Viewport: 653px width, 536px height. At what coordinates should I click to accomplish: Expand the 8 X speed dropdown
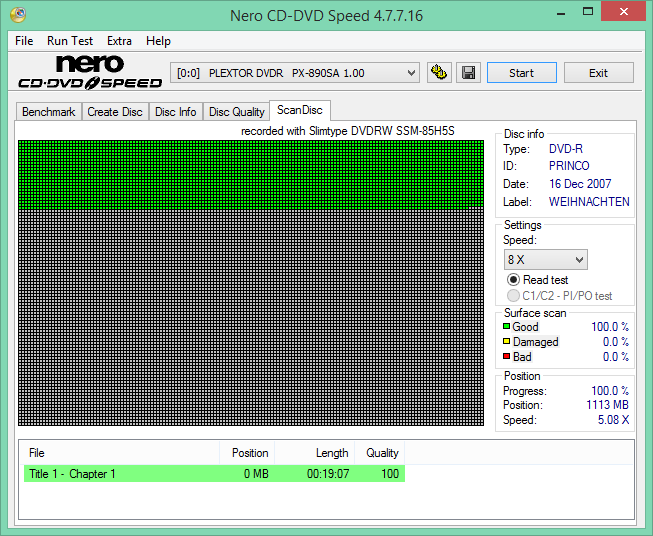pyautogui.click(x=546, y=260)
